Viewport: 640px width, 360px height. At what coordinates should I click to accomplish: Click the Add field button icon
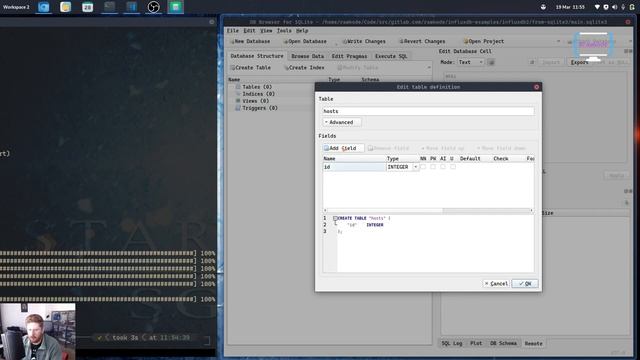coord(326,148)
